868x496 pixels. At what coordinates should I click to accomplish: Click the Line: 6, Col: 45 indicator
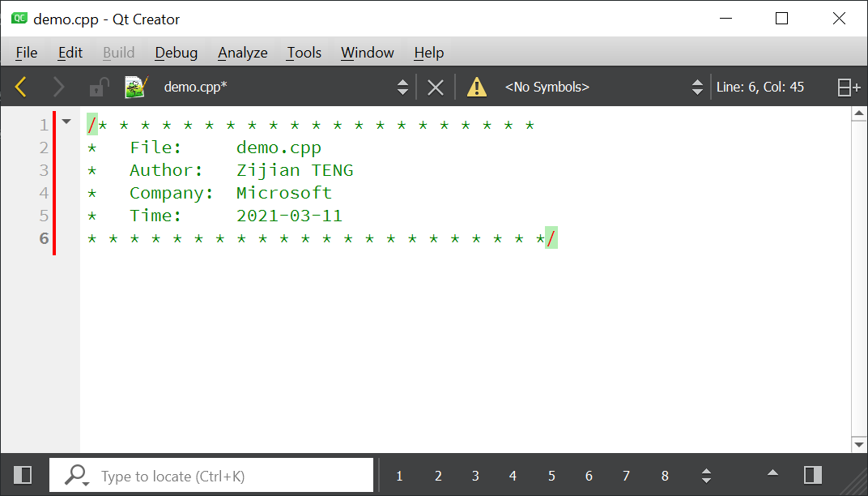click(x=760, y=87)
